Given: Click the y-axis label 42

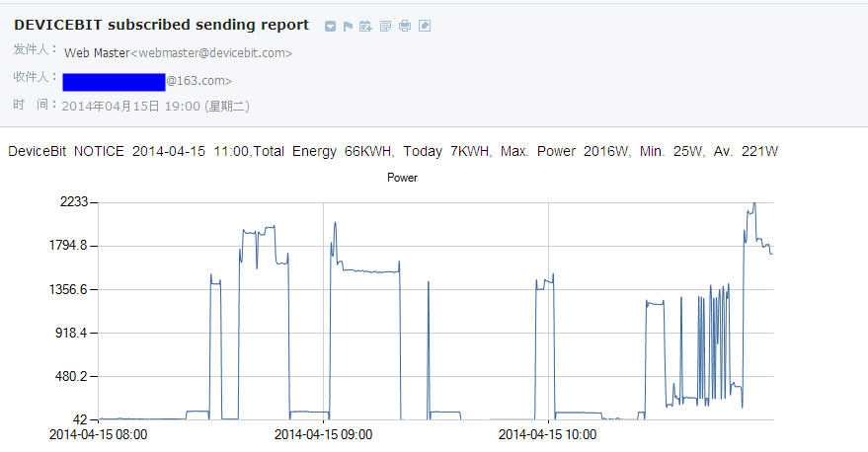Looking at the screenshot, I should [x=80, y=419].
